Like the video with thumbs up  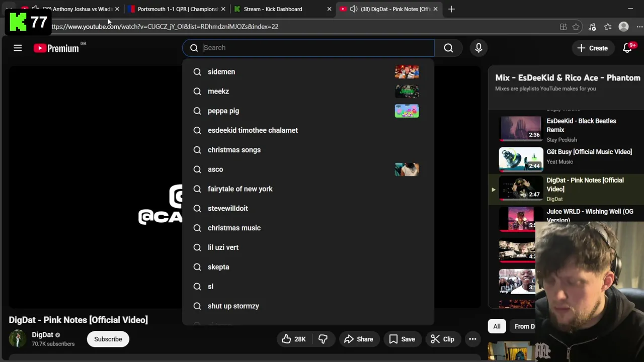(x=294, y=339)
